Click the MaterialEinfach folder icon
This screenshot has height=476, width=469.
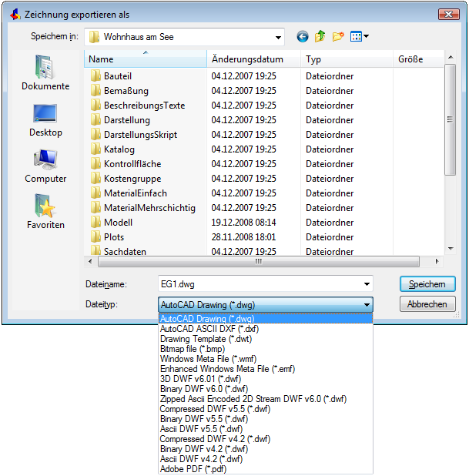(x=95, y=193)
